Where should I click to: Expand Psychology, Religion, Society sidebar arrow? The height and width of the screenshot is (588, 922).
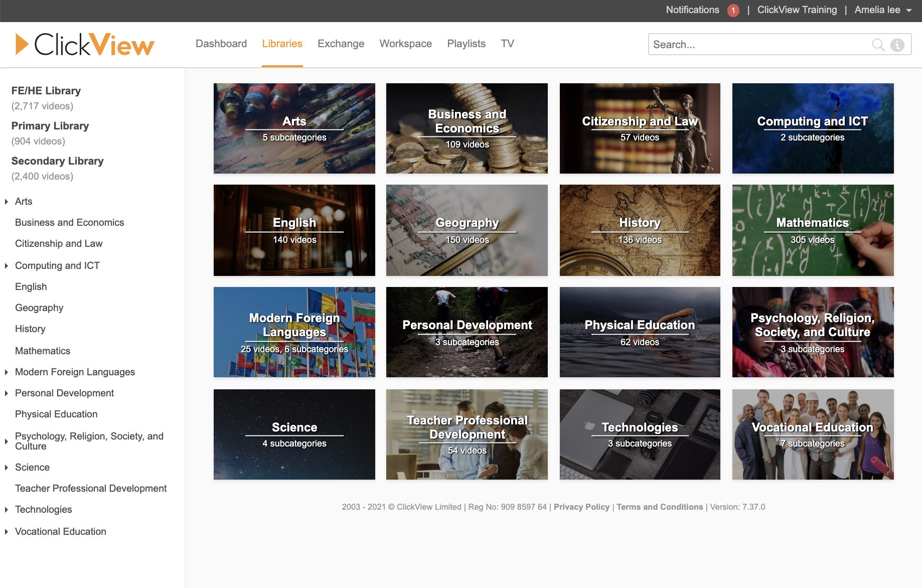pos(7,442)
